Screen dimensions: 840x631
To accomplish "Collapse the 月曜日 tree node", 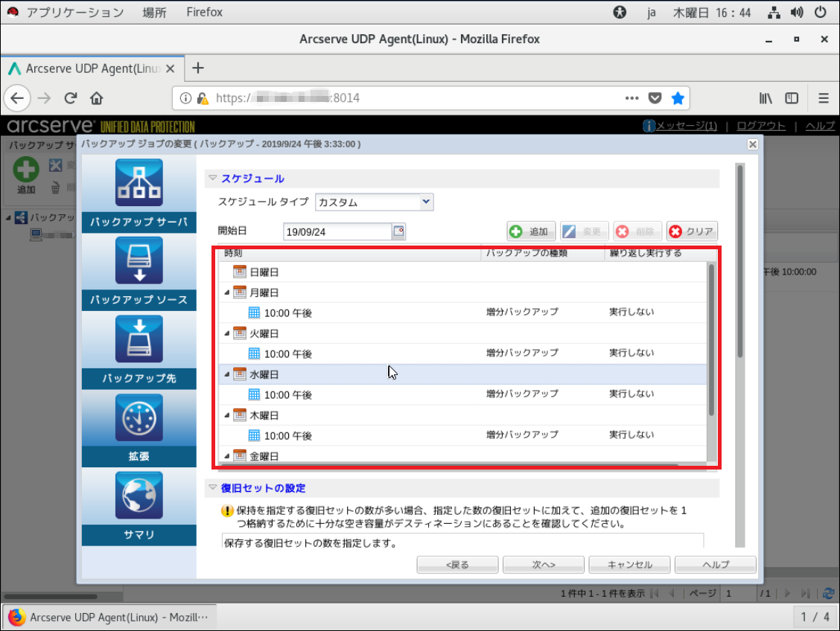I will tap(226, 292).
